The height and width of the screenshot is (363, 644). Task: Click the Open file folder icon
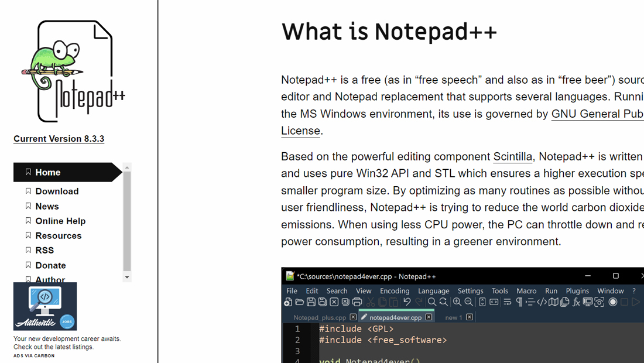[x=299, y=302]
